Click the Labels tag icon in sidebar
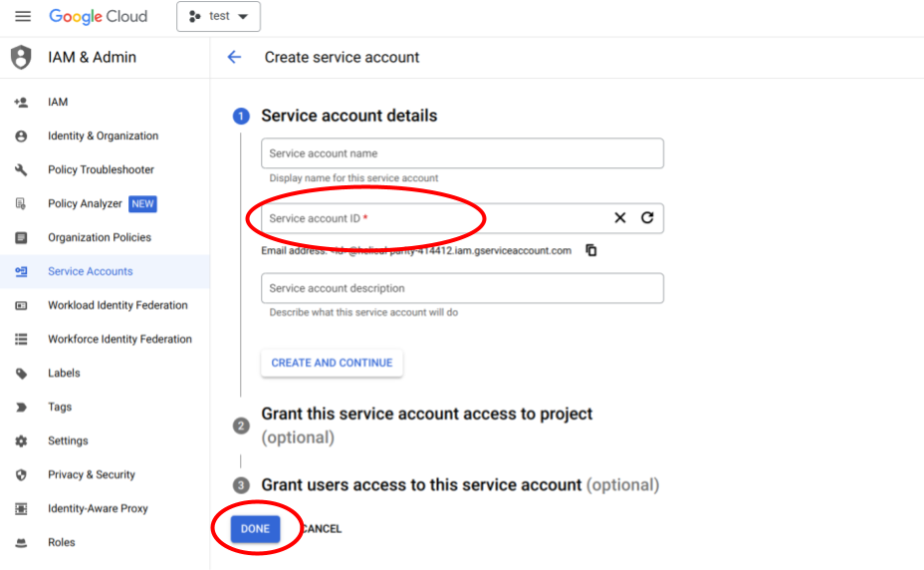This screenshot has height=570, width=924. click(21, 374)
